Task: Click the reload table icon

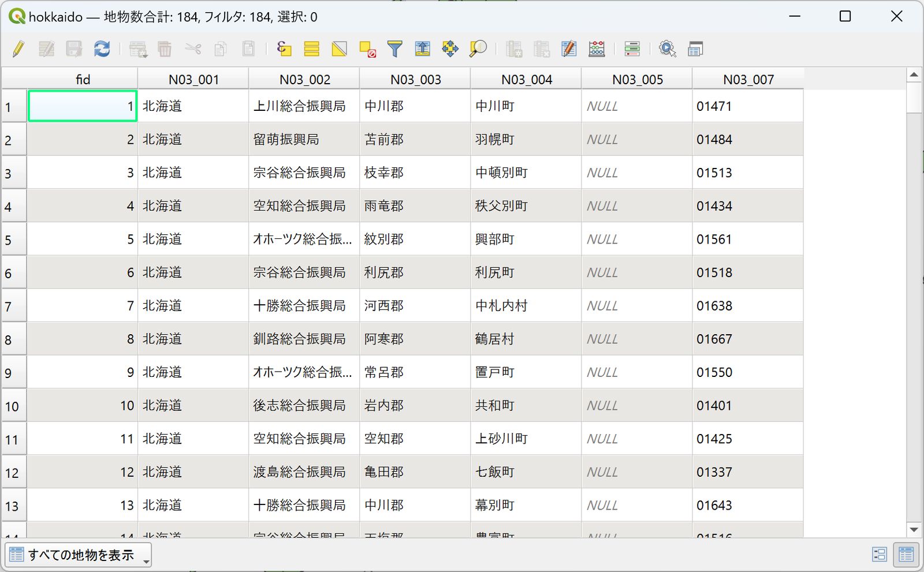Action: point(102,49)
